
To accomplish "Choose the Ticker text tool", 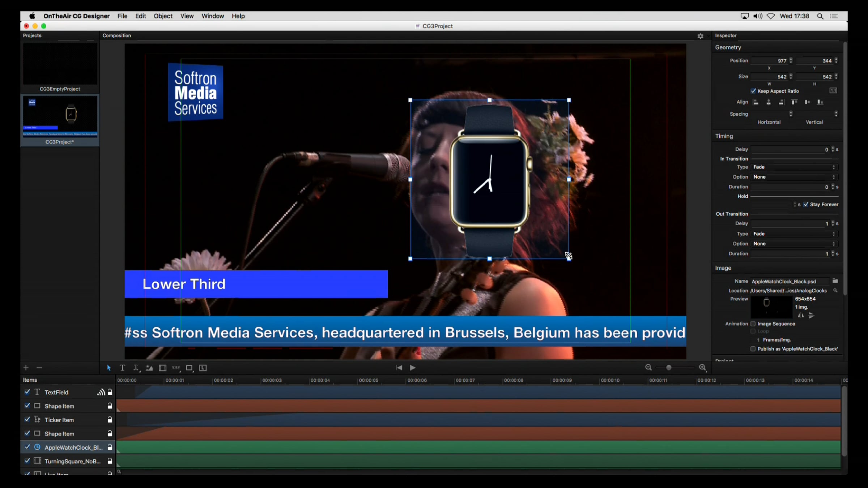I will (x=136, y=368).
